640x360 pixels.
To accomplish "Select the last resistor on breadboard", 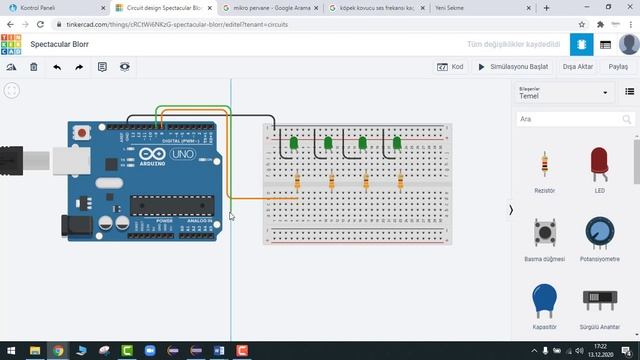I will click(x=400, y=181).
